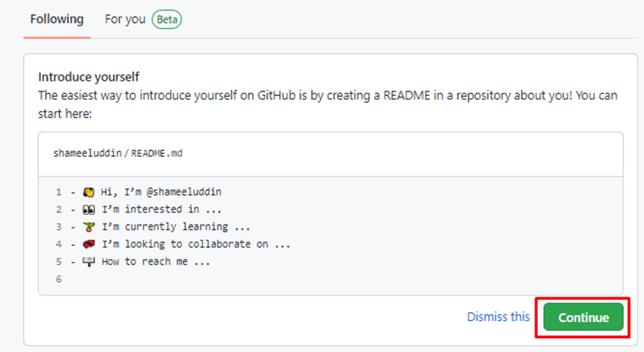The width and height of the screenshot is (644, 352).
Task: Click the "Hi, I'm @shameeluddin" line
Action: point(161,192)
